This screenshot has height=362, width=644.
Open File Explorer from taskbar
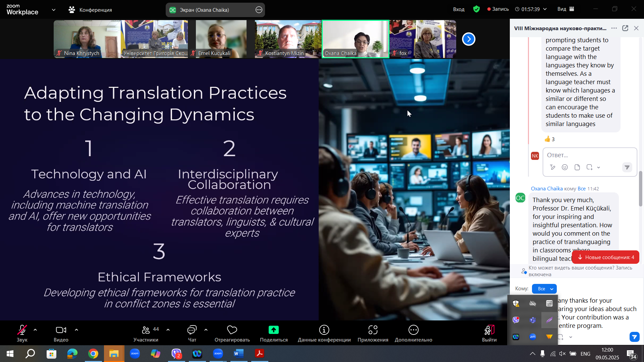114,354
